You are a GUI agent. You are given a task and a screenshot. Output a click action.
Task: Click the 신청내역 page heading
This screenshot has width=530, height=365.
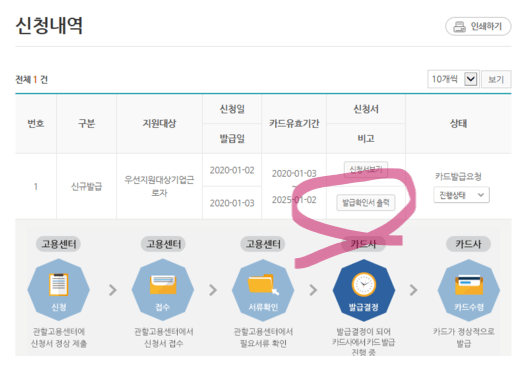click(49, 26)
